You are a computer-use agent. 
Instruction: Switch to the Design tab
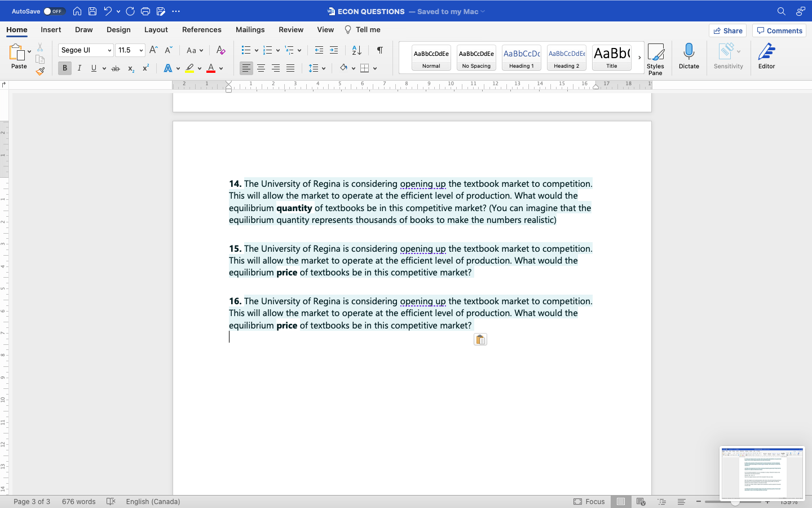tap(118, 29)
